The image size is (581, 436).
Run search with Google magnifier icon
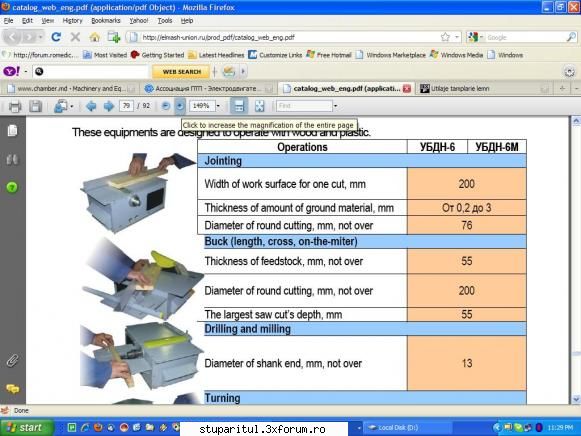[571, 37]
